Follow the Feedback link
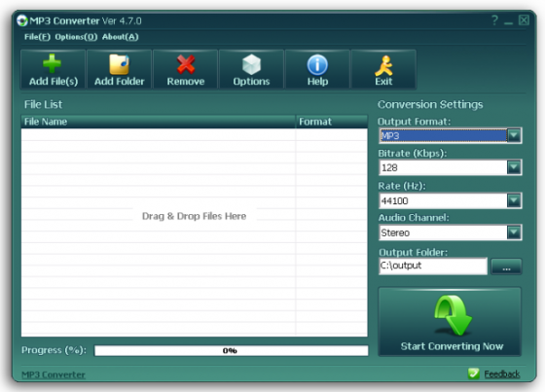545x392 pixels. coord(502,374)
